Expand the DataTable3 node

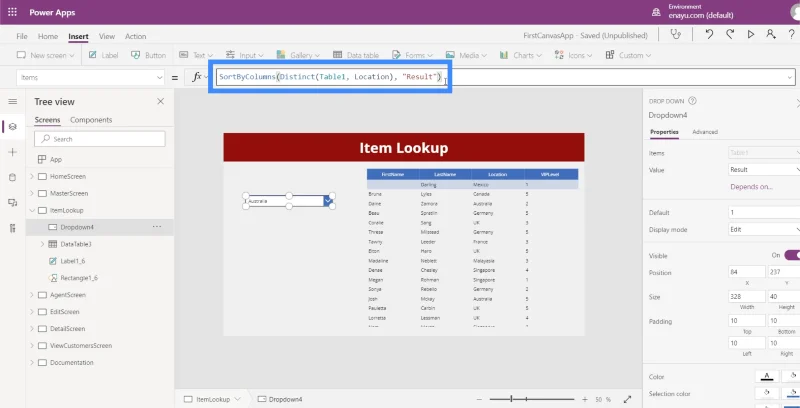coord(42,244)
